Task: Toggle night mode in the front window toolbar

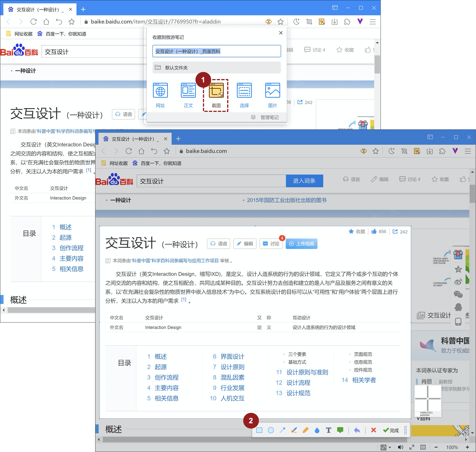Action: [x=392, y=151]
